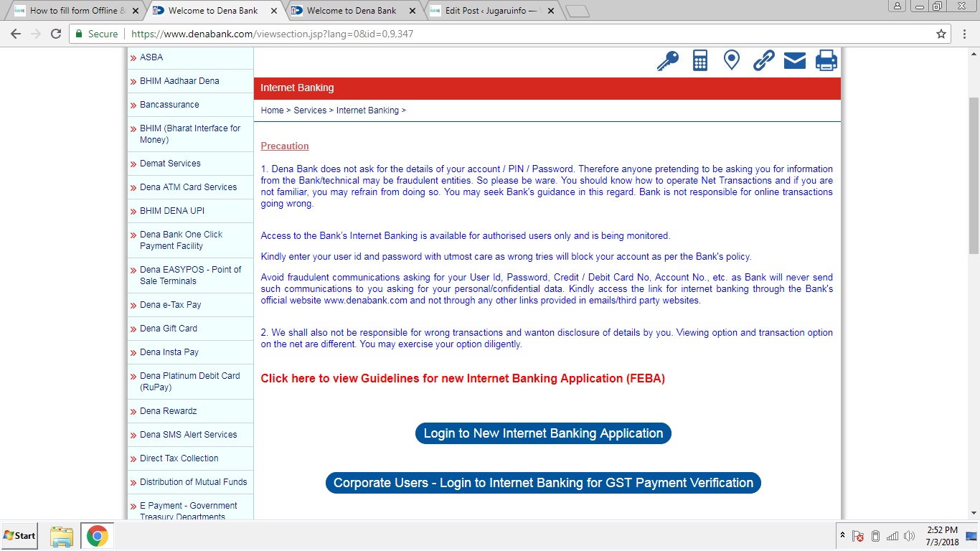Click the address bar URL
The width and height of the screenshot is (980, 551).
click(272, 34)
